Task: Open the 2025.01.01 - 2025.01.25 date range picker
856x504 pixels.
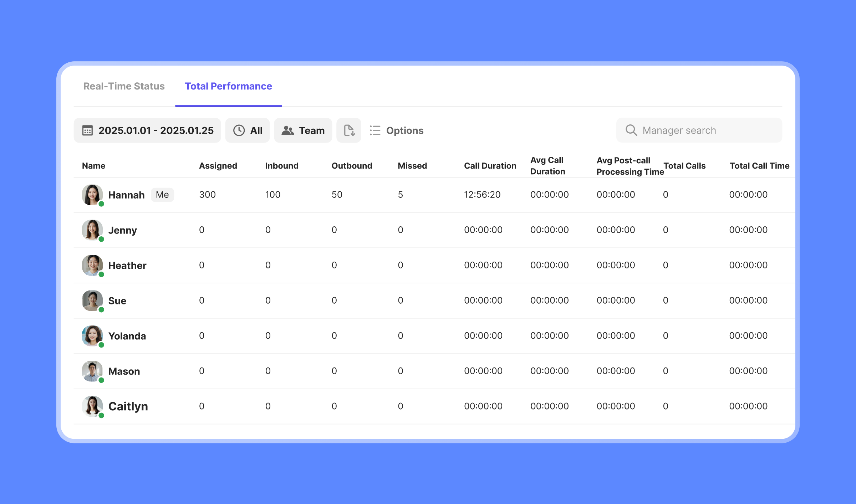Action: 147,130
